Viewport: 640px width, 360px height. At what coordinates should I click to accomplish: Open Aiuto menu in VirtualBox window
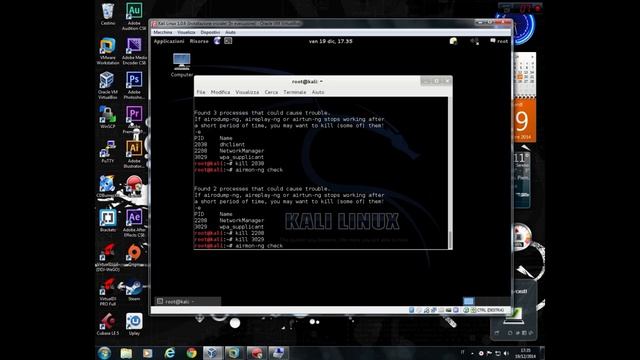pyautogui.click(x=230, y=32)
